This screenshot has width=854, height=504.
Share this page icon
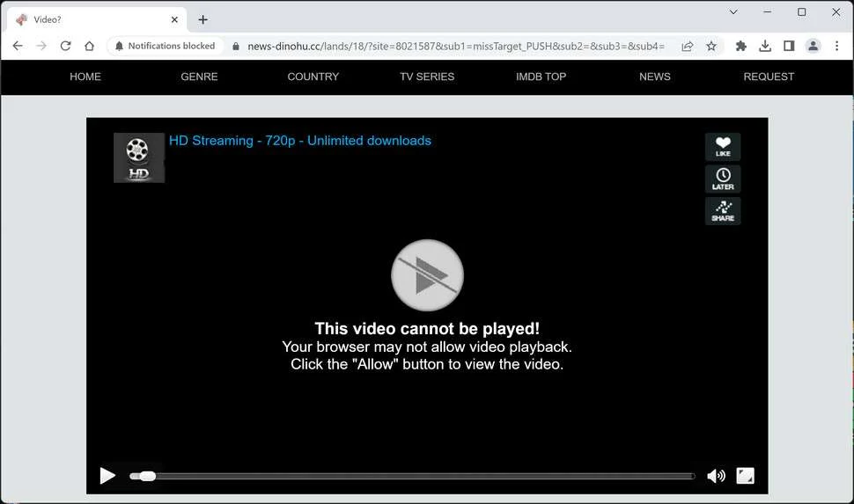[688, 47]
